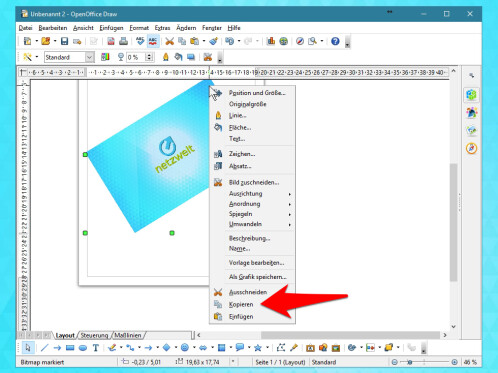The width and height of the screenshot is (498, 373).
Task: Open Help with the question mark icon
Action: pyautogui.click(x=335, y=41)
